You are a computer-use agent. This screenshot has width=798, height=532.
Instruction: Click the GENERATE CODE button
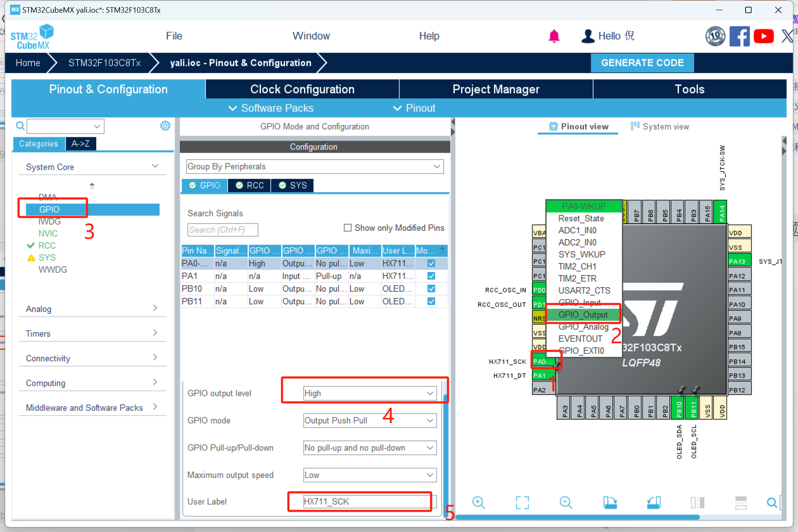click(642, 63)
